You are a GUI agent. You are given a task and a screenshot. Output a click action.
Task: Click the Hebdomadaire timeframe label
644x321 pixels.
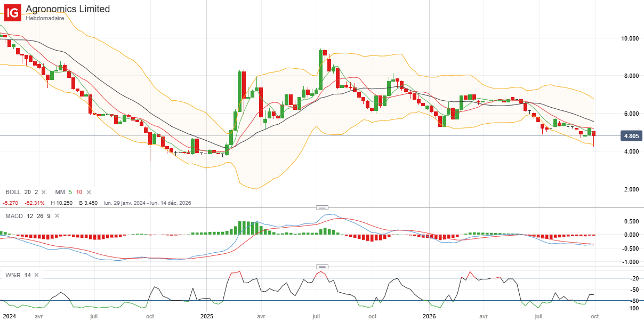(x=45, y=18)
